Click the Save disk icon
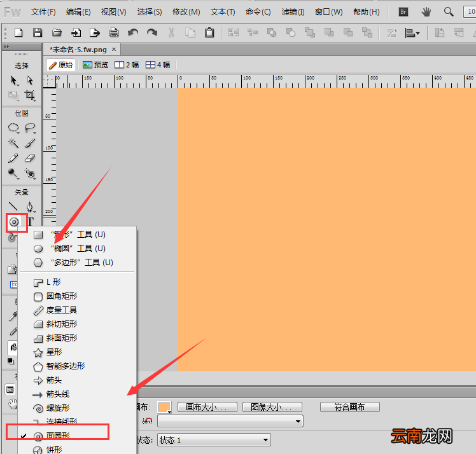Image resolution: width=476 pixels, height=454 pixels. coord(38,32)
